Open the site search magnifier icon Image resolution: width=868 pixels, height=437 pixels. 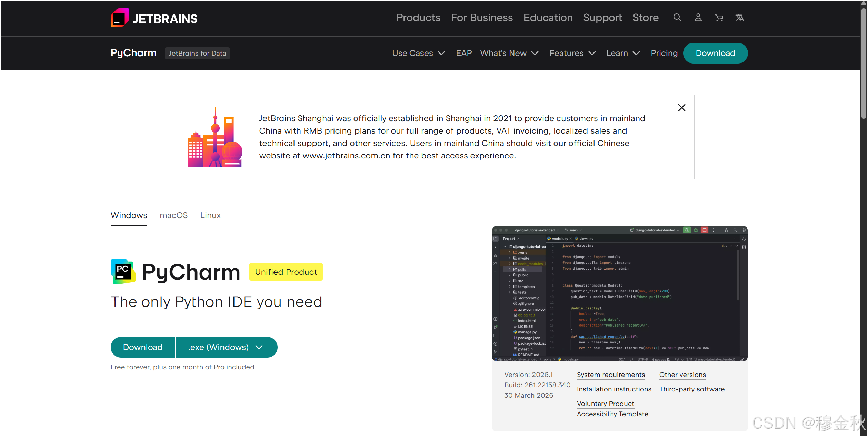point(677,18)
